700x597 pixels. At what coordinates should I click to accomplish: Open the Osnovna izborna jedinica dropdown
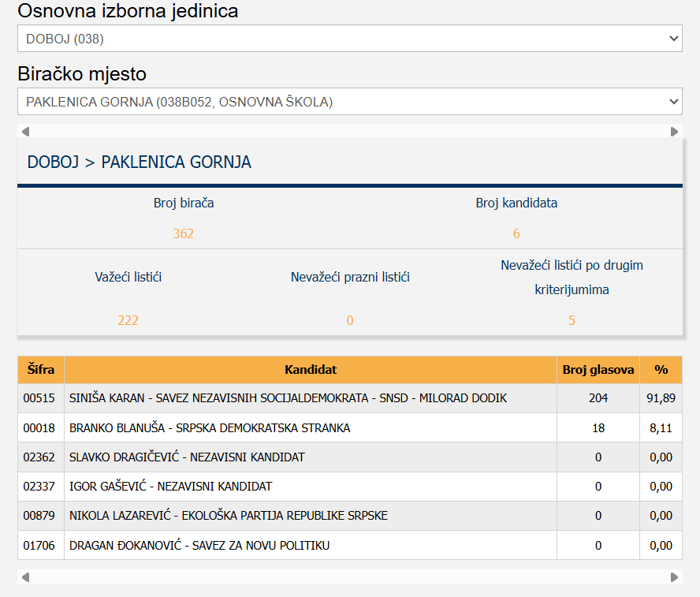click(349, 38)
